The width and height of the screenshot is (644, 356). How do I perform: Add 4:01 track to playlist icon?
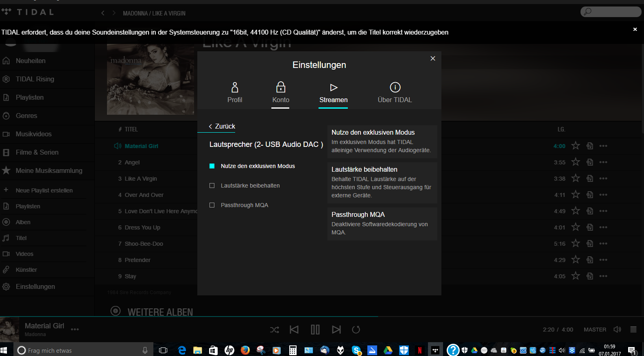click(x=590, y=227)
